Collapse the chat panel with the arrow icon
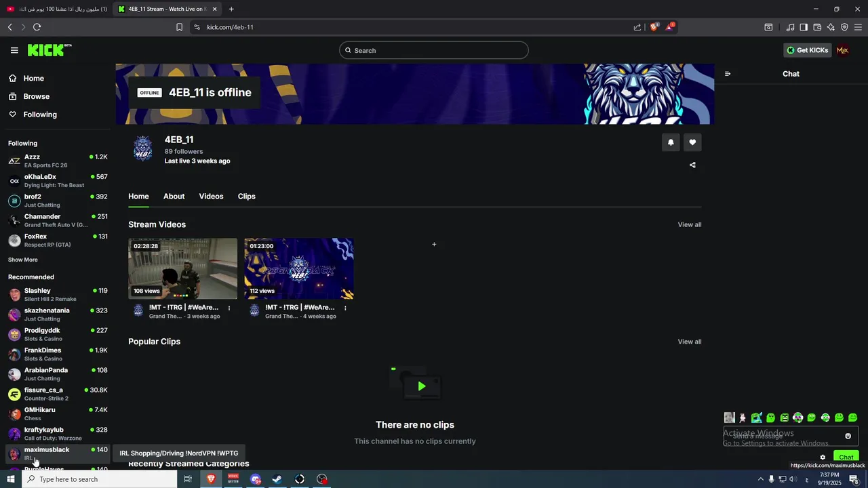The height and width of the screenshot is (488, 868). (728, 74)
